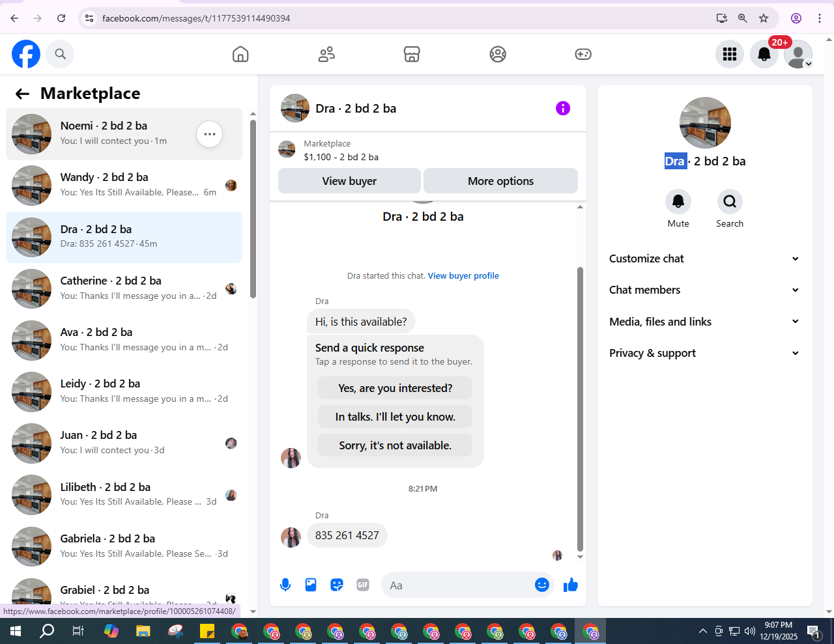Expand Media, files and links section
Image resolution: width=834 pixels, height=644 pixels.
[704, 322]
